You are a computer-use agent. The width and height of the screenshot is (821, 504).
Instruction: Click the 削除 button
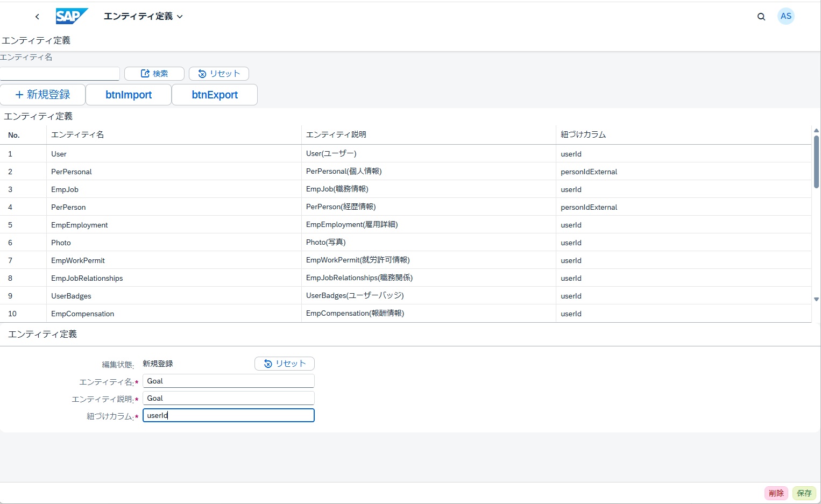[776, 493]
